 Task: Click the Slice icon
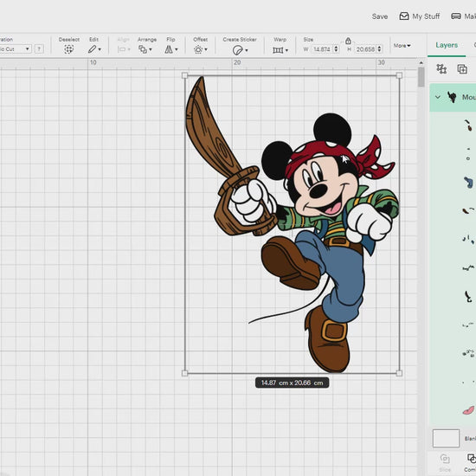pos(445,459)
